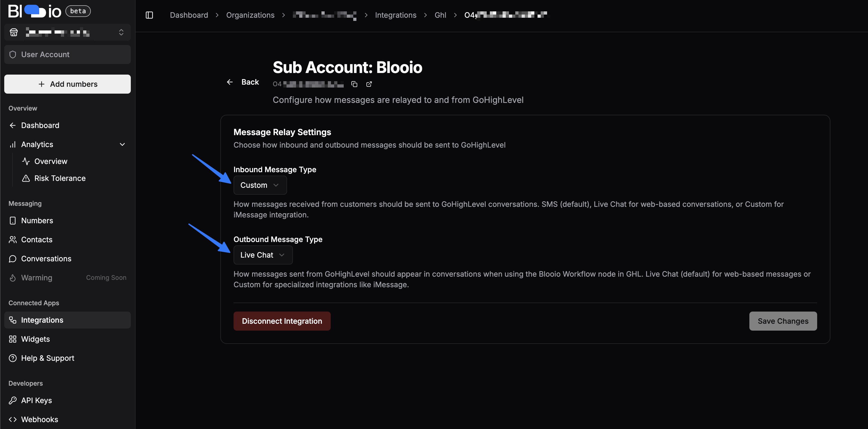The width and height of the screenshot is (868, 429).
Task: Toggle the sidebar panel icon
Action: click(x=149, y=15)
